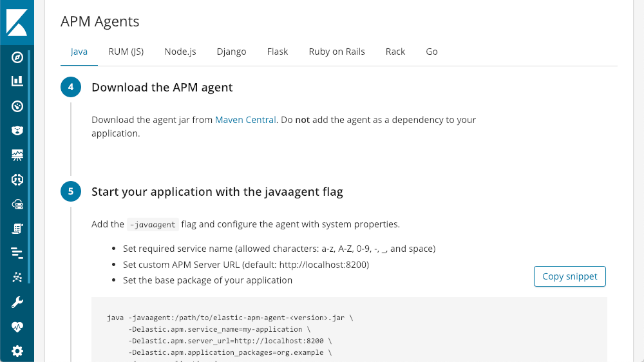
Task: Click 'Set the base package' bullet
Action: pos(207,280)
